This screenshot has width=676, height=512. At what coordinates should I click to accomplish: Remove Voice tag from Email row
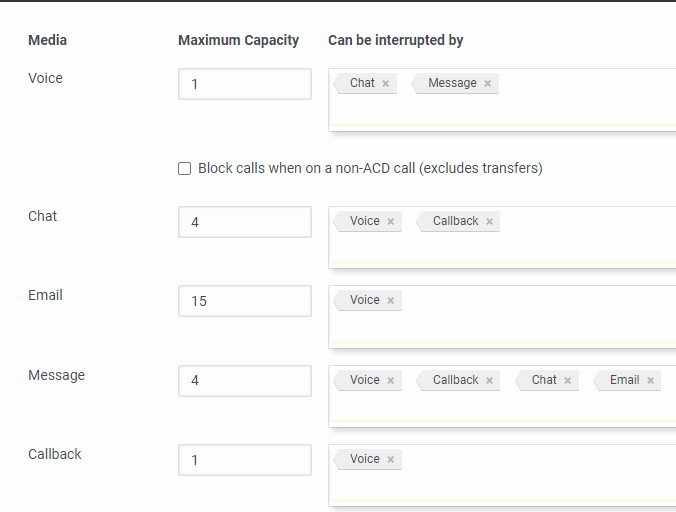(x=390, y=301)
